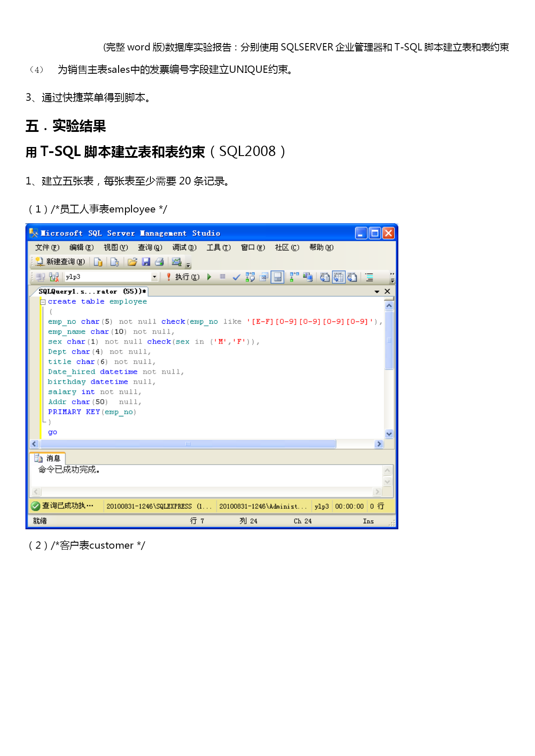This screenshot has height=756, width=535.
Task: Minimize the SQL Server Management Studio window
Action: [361, 233]
